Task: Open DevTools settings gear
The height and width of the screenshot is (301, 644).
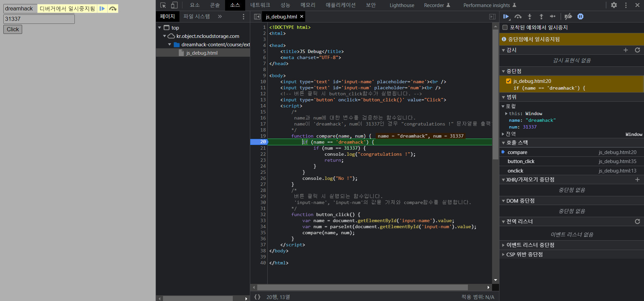Action: (614, 5)
